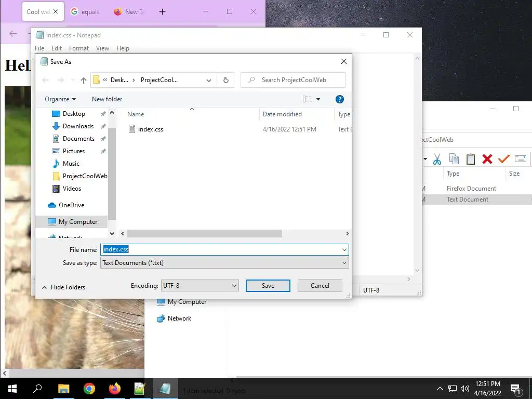Choose Music in the navigation pane
532x399 pixels.
71,164
